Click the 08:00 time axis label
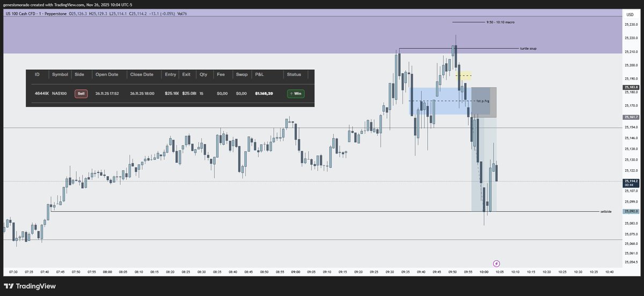This screenshot has width=644, height=296. [x=107, y=272]
